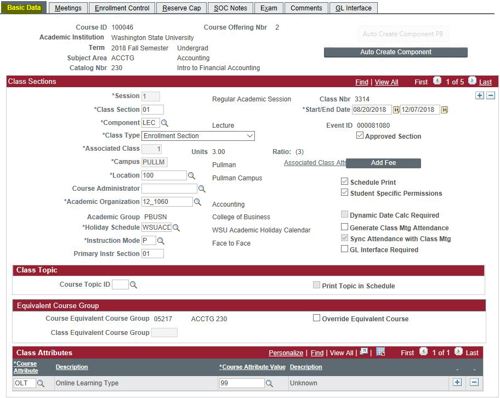500x398 pixels.
Task: Show previous class attribute row
Action: coord(423,352)
